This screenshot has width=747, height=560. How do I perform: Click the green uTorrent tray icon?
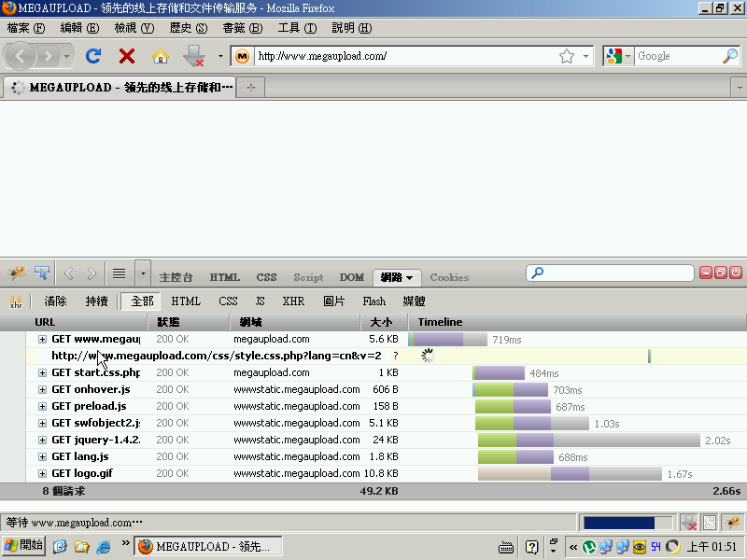[x=589, y=547]
